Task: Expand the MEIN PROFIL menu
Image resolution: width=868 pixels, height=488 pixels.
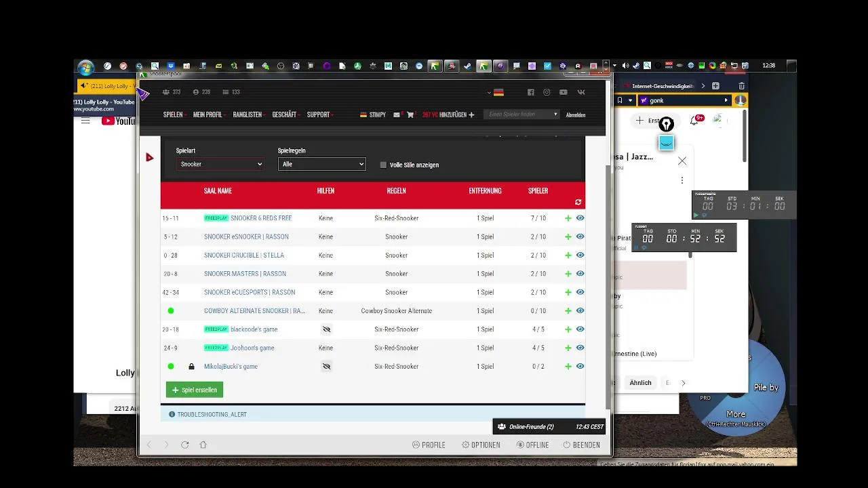Action: pyautogui.click(x=209, y=115)
